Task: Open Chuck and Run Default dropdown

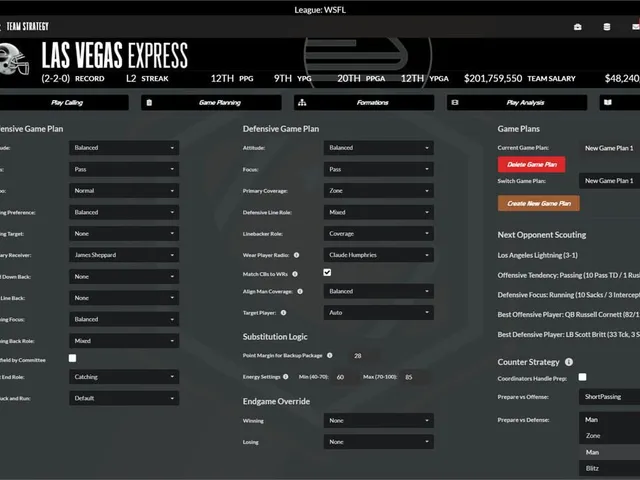Action: (x=124, y=398)
